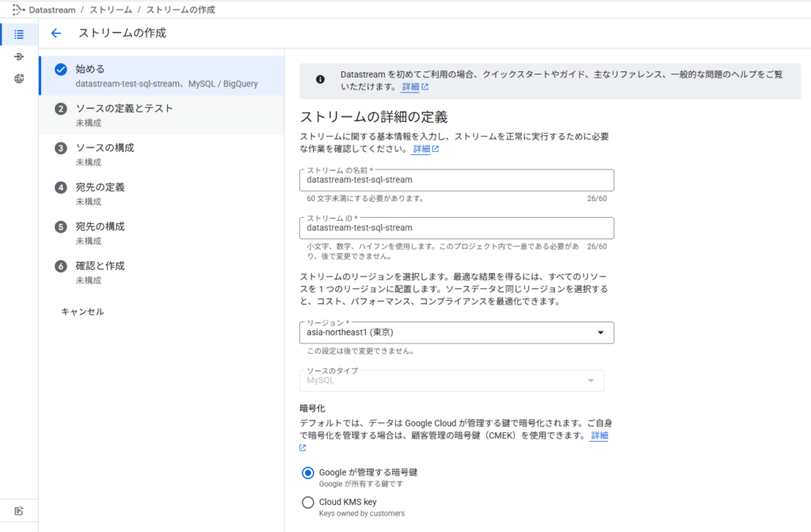This screenshot has height=532, width=811.
Task: Click the キャンセル button
Action: click(82, 312)
